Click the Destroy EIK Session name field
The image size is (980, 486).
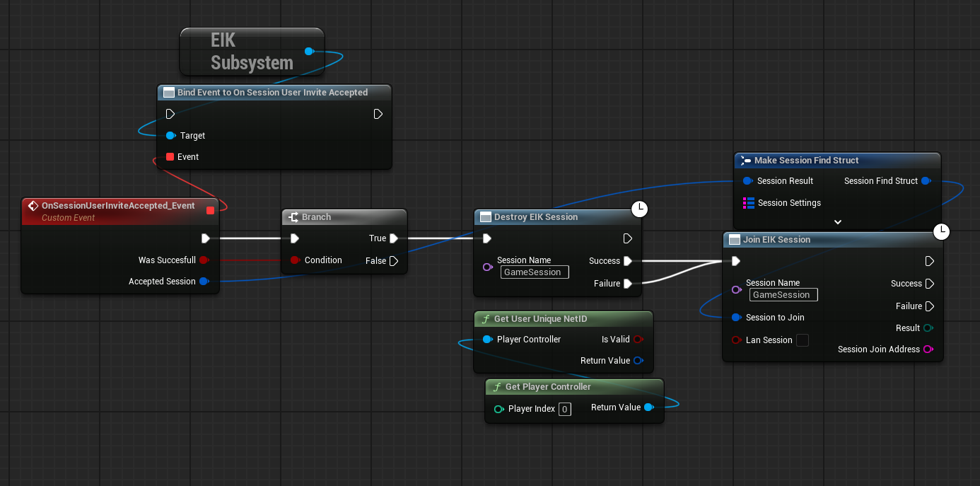pyautogui.click(x=535, y=272)
